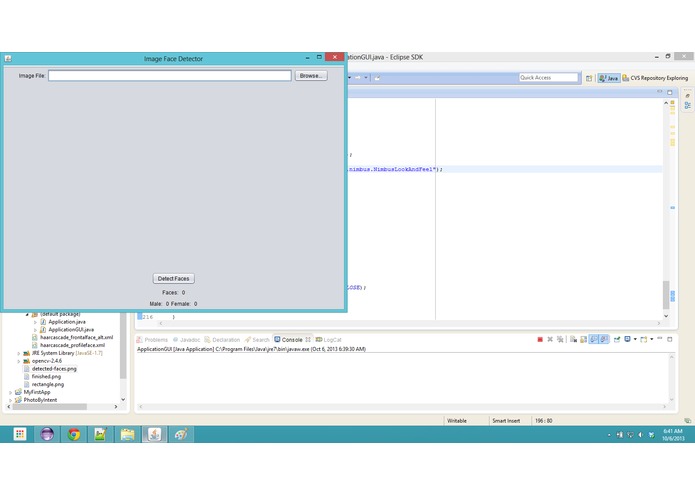
Task: Click the Last Edit Location toolbar icon
Action: point(378,78)
